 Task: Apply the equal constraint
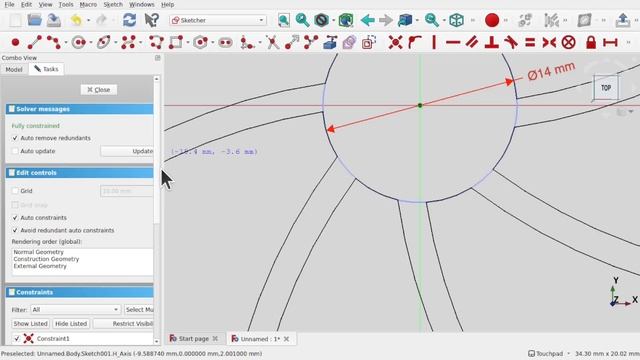coord(530,42)
